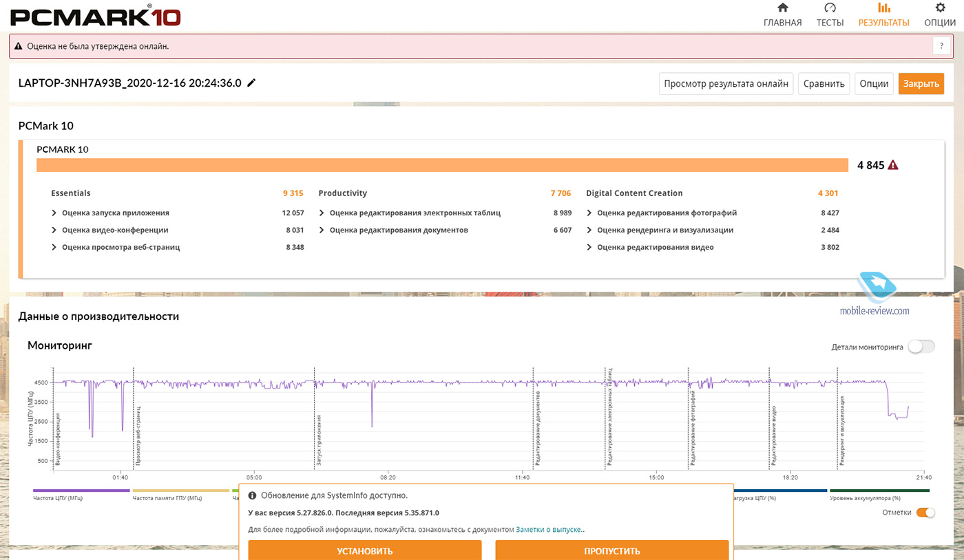Click the Digital Content Creation section heading
Viewport: 964px width, 560px height.
(x=634, y=193)
